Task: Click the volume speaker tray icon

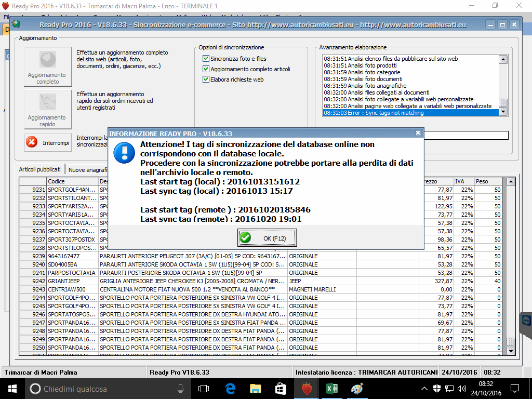Action: tap(462, 389)
